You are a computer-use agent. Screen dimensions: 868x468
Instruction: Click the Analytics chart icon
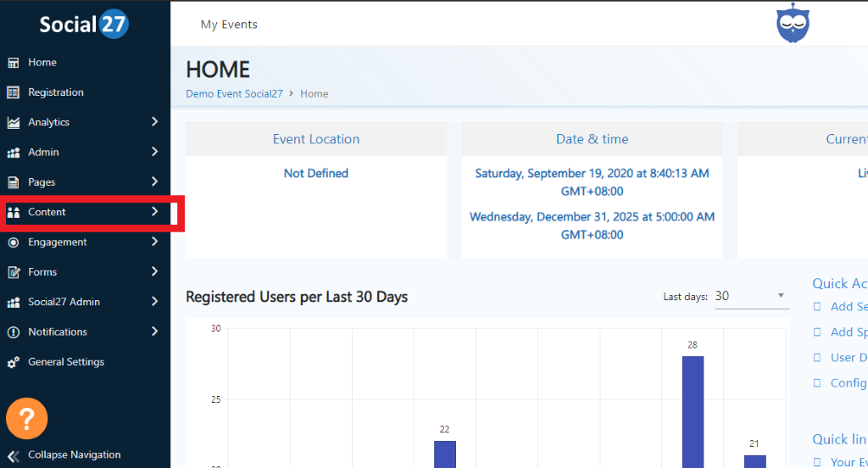tap(13, 123)
